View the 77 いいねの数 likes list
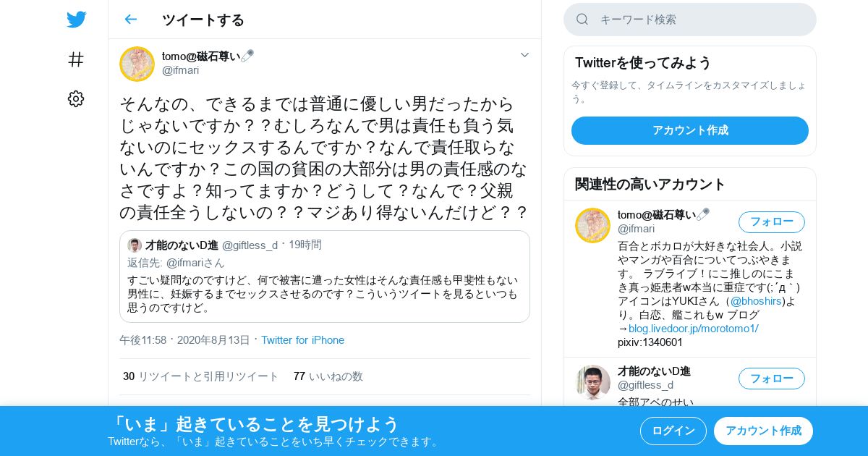868x456 pixels. coord(328,376)
